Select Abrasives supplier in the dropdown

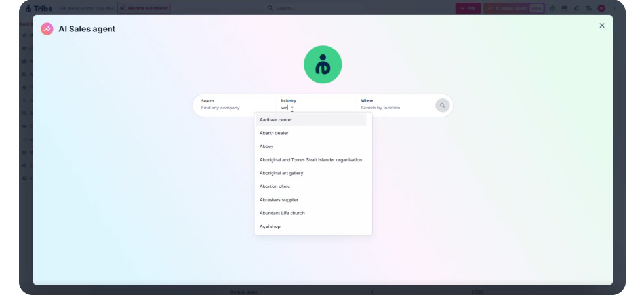[x=279, y=200]
